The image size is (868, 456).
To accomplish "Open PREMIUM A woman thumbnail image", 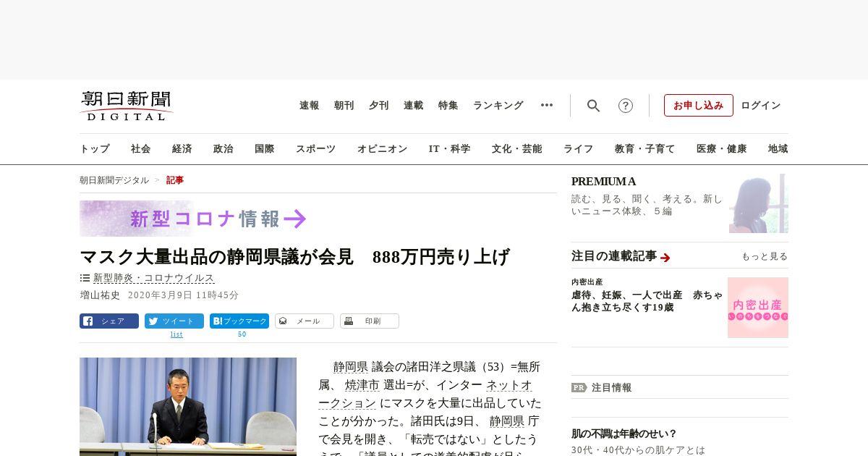I will tap(758, 203).
